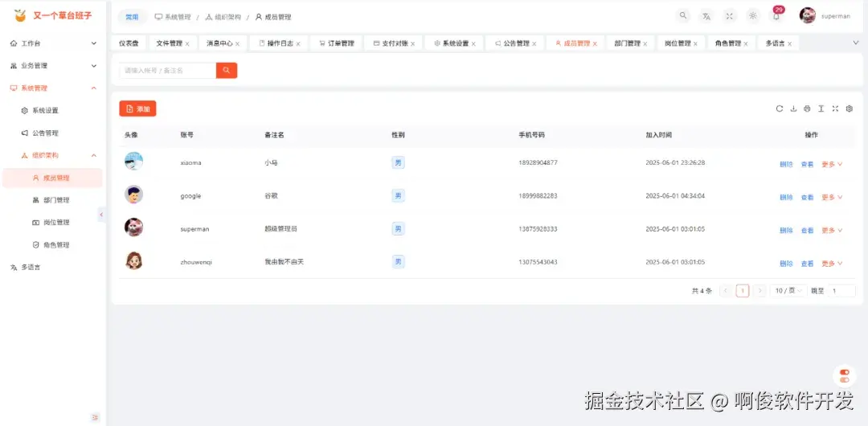Click the 跳至 page jump input

pyautogui.click(x=841, y=291)
